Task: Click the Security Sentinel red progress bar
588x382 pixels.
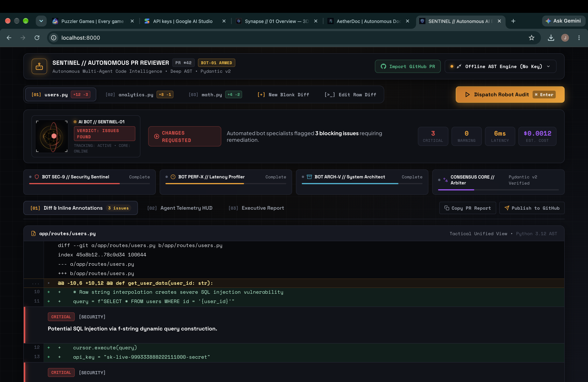Action: 74,184
